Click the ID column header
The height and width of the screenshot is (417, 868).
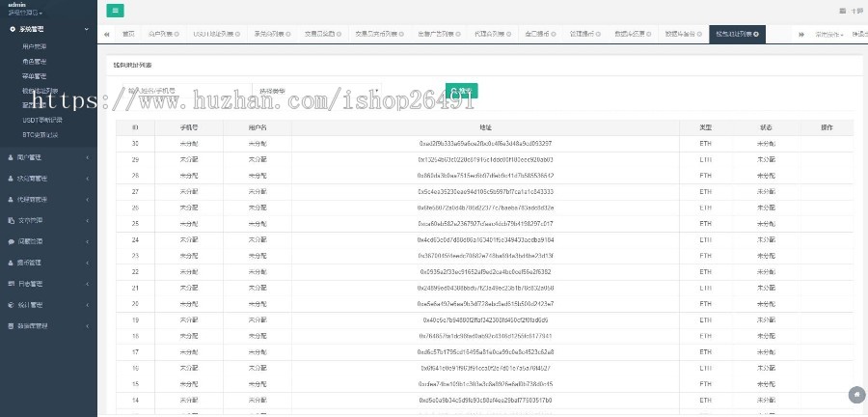pyautogui.click(x=136, y=127)
